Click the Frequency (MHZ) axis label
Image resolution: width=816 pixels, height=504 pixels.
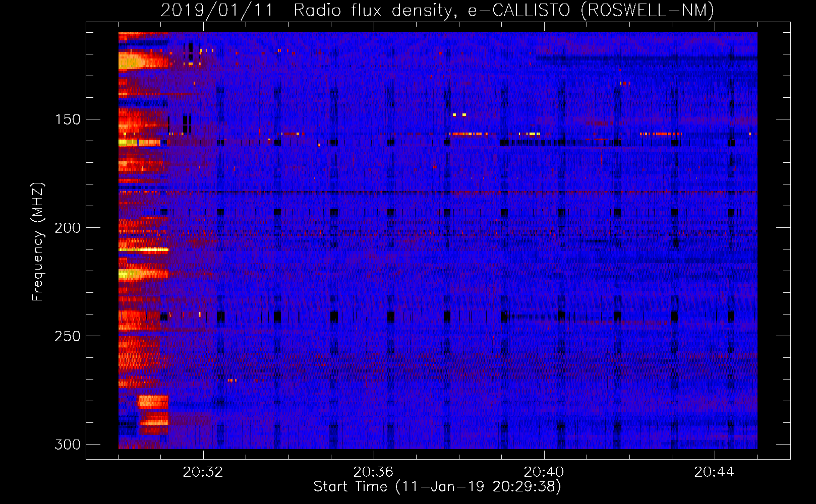point(38,241)
